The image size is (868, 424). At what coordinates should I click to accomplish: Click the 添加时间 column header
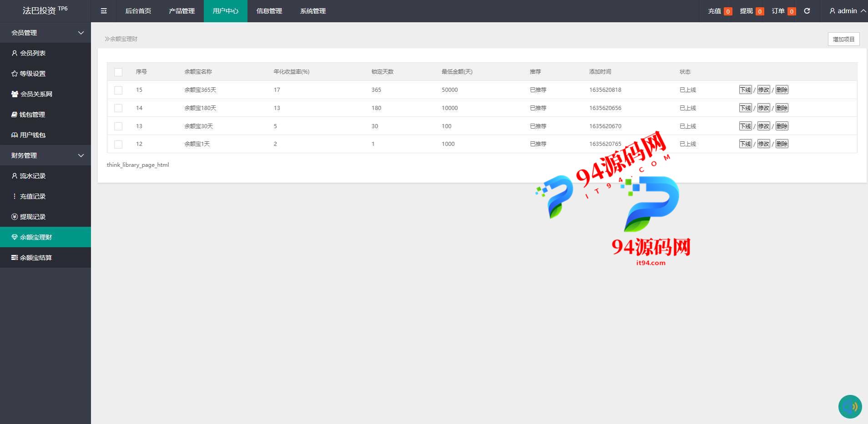[600, 72]
